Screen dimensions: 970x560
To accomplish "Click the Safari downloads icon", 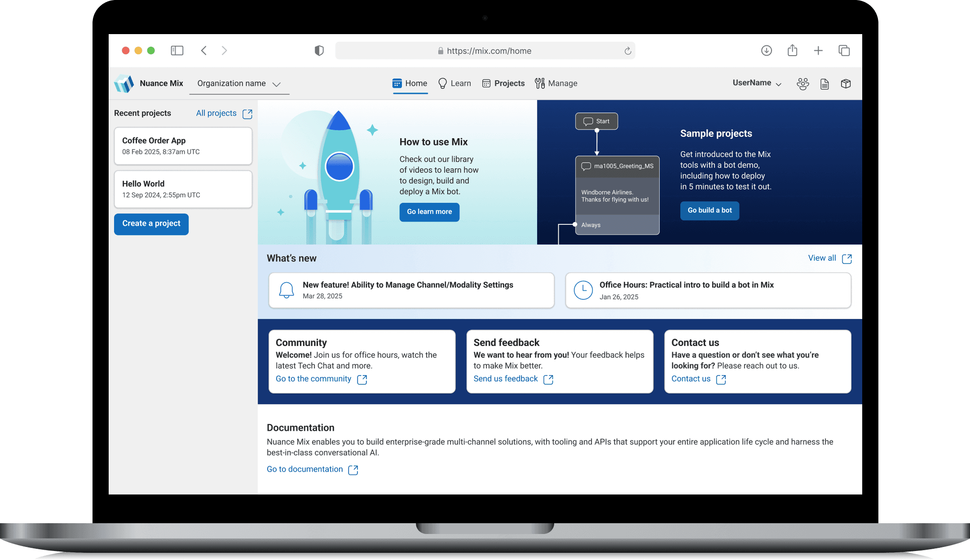I will [x=766, y=51].
